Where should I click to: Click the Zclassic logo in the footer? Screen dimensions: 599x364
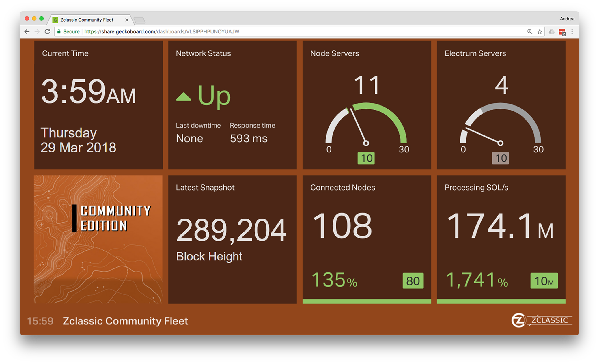tap(542, 320)
